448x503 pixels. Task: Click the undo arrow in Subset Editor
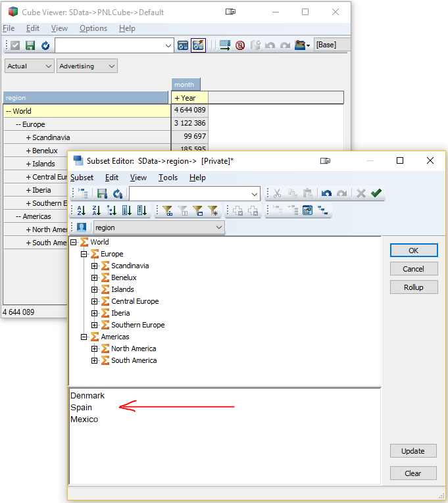[327, 193]
